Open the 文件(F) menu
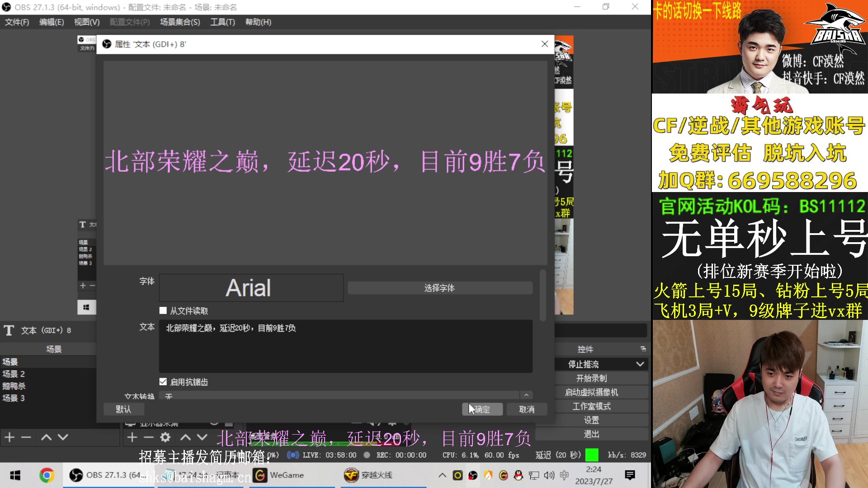The height and width of the screenshot is (488, 868). tap(17, 22)
